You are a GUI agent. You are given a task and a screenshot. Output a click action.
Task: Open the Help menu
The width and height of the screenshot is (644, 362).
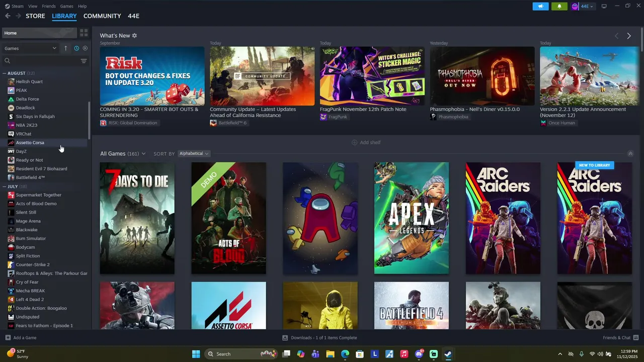[82, 6]
